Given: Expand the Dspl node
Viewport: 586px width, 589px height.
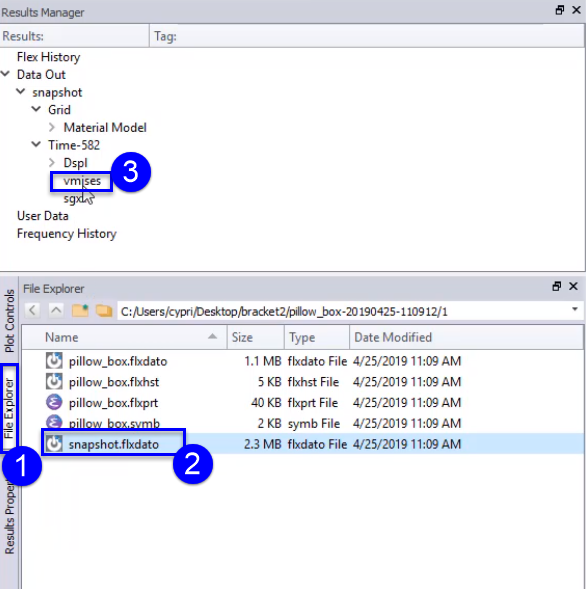Looking at the screenshot, I should pyautogui.click(x=52, y=163).
